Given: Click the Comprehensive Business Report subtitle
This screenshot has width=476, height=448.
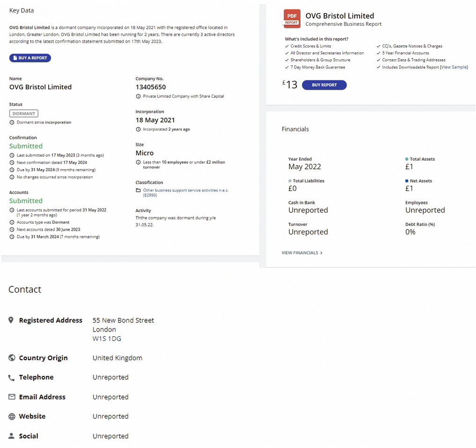Looking at the screenshot, I should [x=344, y=24].
